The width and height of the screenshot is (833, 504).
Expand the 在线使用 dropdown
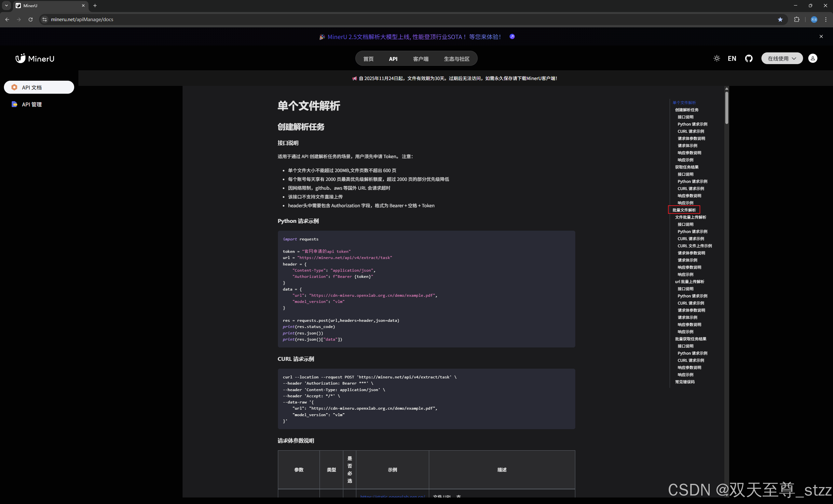coord(782,59)
